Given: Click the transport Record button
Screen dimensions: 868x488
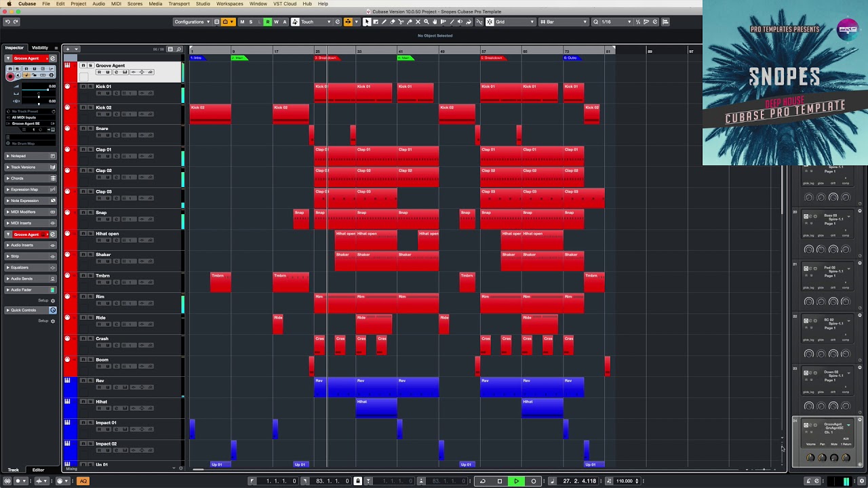Looking at the screenshot, I should (534, 481).
